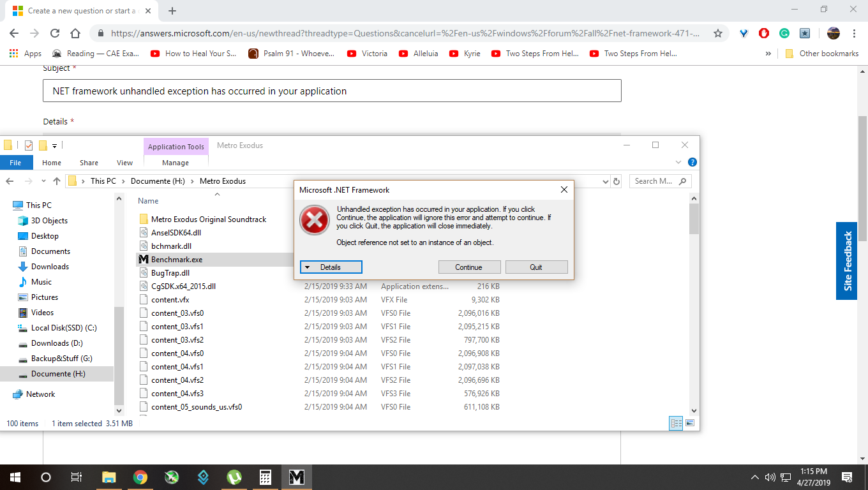Open Calculator from the taskbar
868x490 pixels.
click(x=266, y=477)
